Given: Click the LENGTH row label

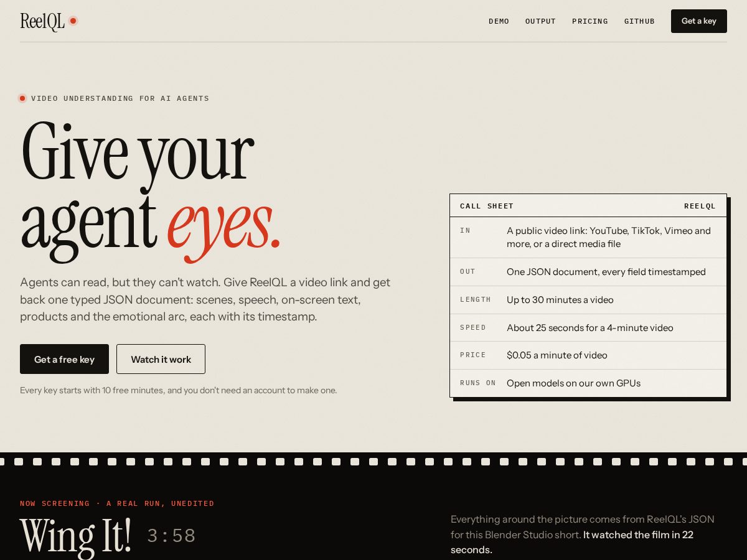Looking at the screenshot, I should 476,299.
